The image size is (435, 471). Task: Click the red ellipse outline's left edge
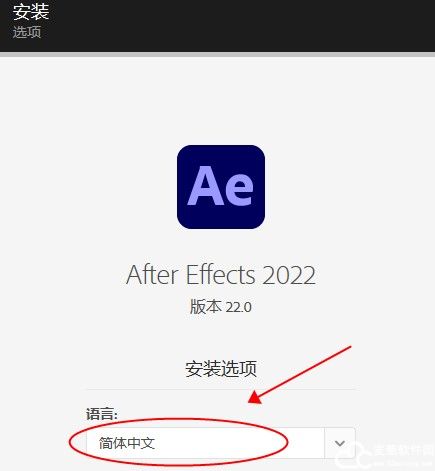[70, 442]
